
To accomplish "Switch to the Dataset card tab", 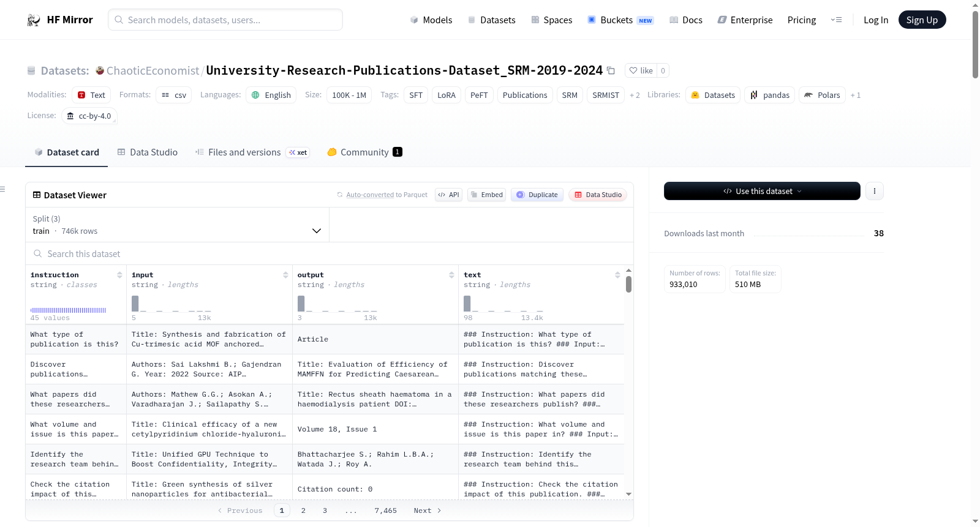I will (67, 152).
